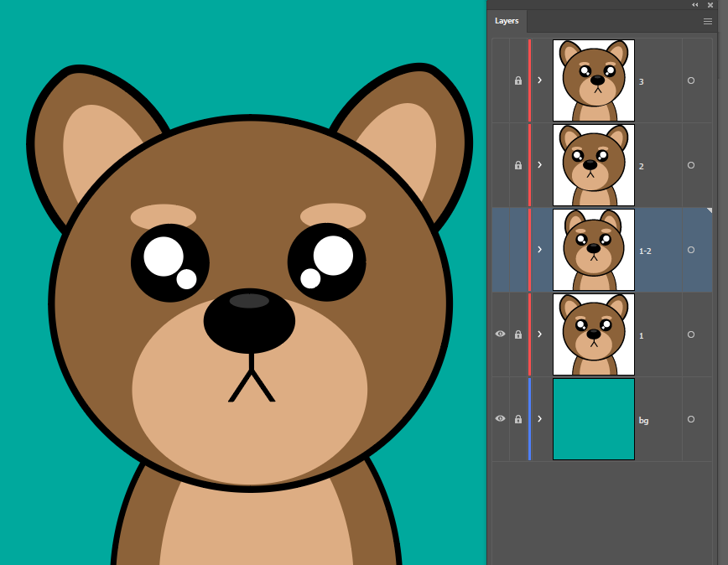728x565 pixels.
Task: Click layer name '3'
Action: pyautogui.click(x=641, y=82)
